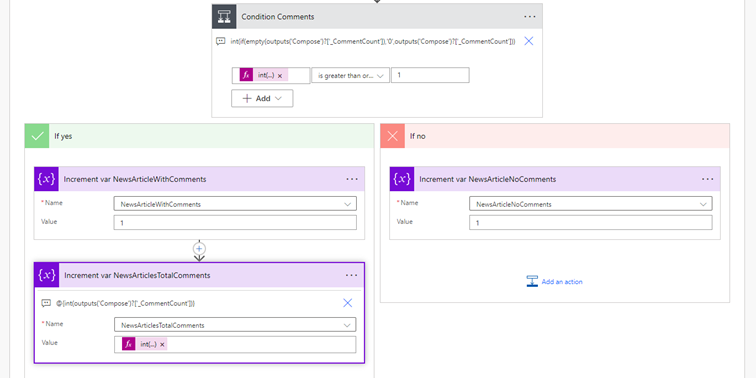
Task: Click the int(if(empty(outputs('Compose') expression text
Action: point(373,41)
